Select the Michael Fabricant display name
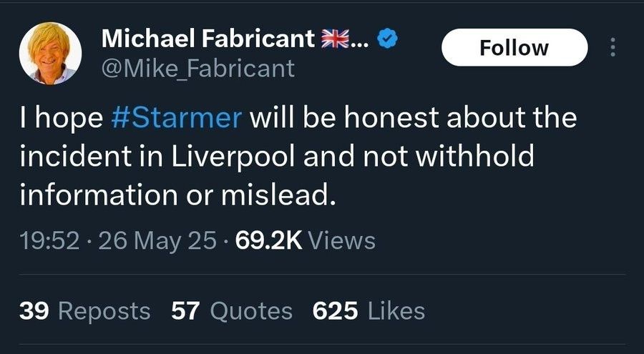644x354 pixels. [x=208, y=39]
